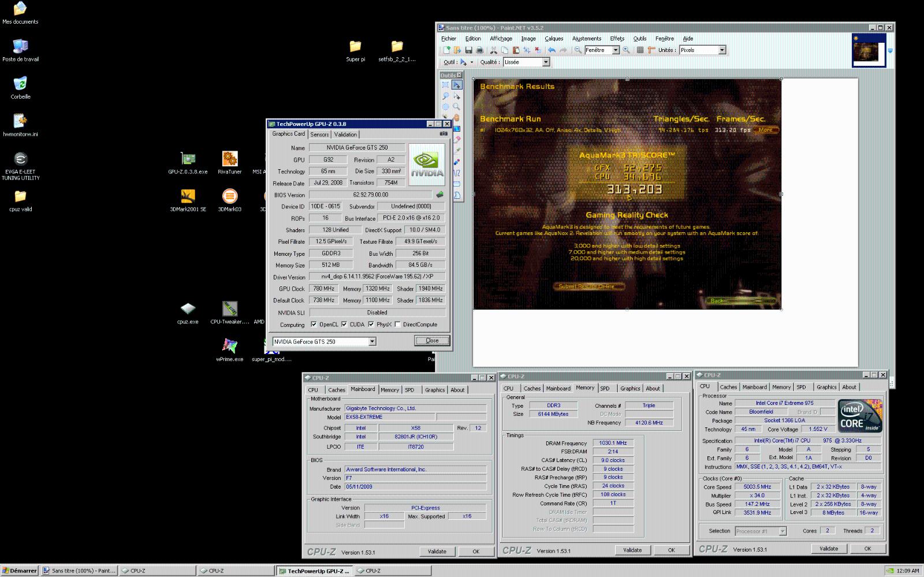Click the Zoom out magnifier icon
The width and height of the screenshot is (924, 577).
[578, 50]
